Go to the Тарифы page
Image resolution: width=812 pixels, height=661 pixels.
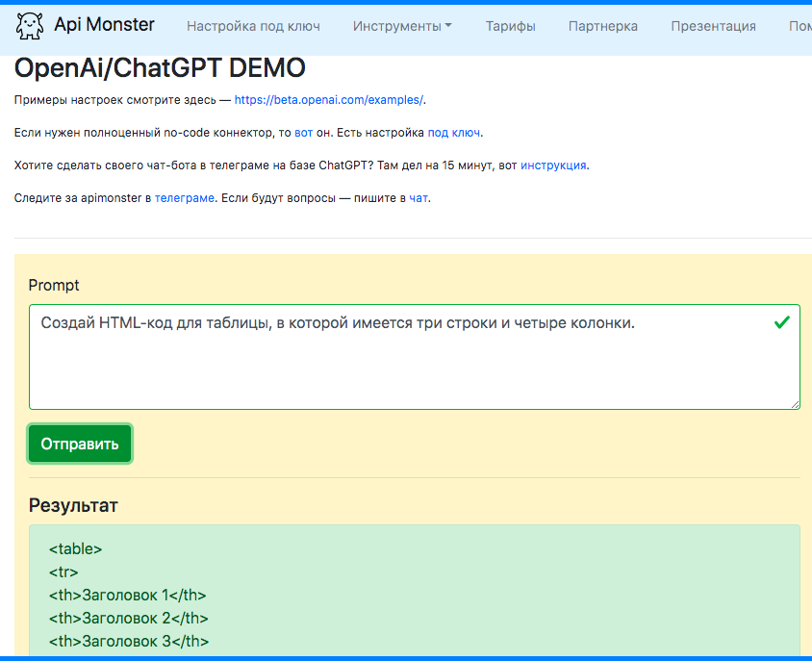point(511,26)
